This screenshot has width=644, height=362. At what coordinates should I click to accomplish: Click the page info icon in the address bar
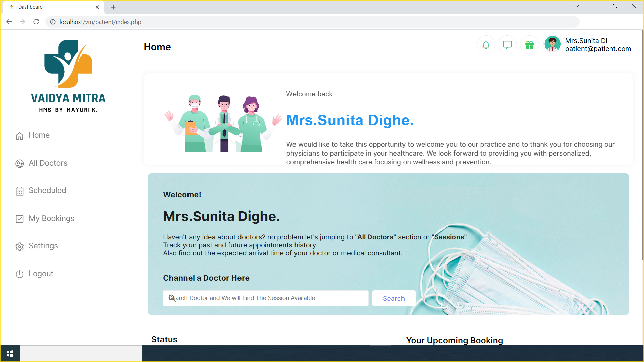pos(53,22)
